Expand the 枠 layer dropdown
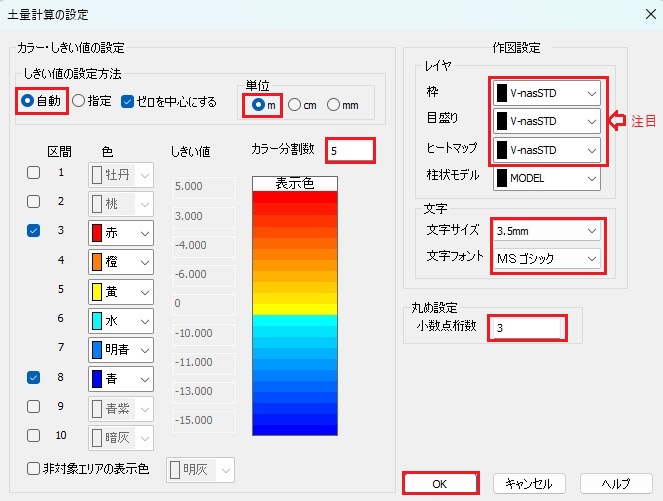Viewport: 663px width, 501px height. (547, 93)
